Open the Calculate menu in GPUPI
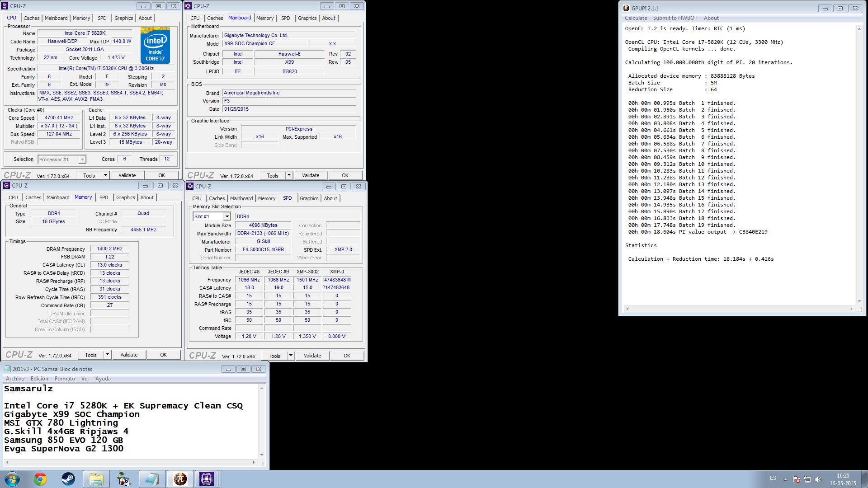This screenshot has width=868, height=488. (636, 18)
